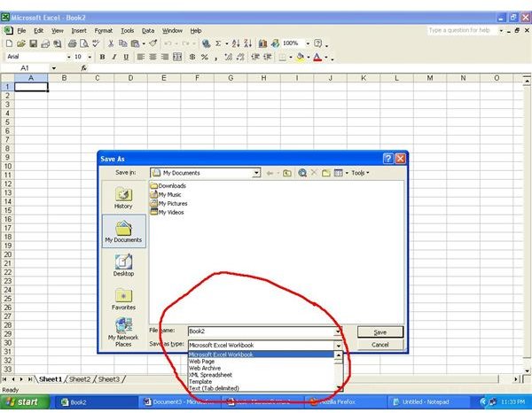The height and width of the screenshot is (413, 532).
Task: Select the Format Painter brush icon
Action: (153, 43)
